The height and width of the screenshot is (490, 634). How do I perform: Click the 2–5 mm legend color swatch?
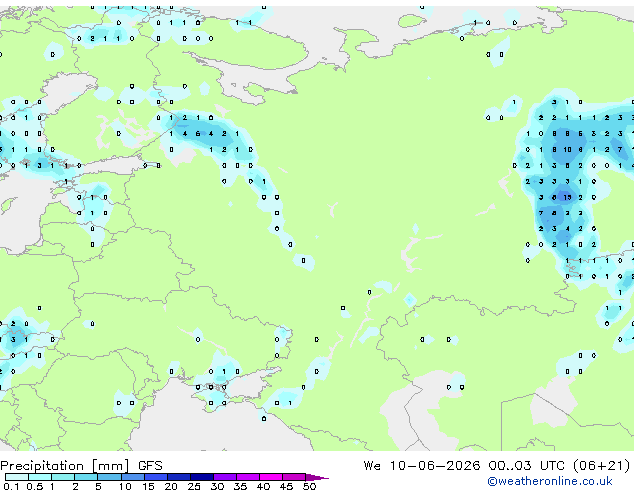coord(86,477)
